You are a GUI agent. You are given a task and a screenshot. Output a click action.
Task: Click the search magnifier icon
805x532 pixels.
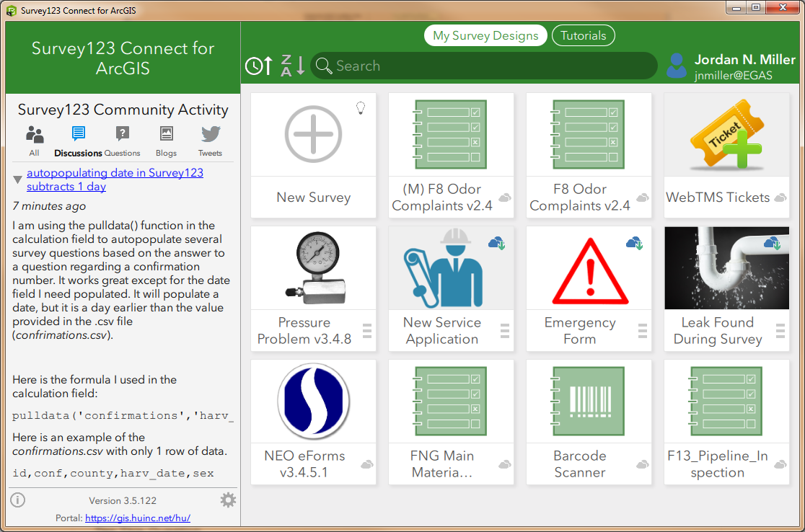(x=323, y=66)
